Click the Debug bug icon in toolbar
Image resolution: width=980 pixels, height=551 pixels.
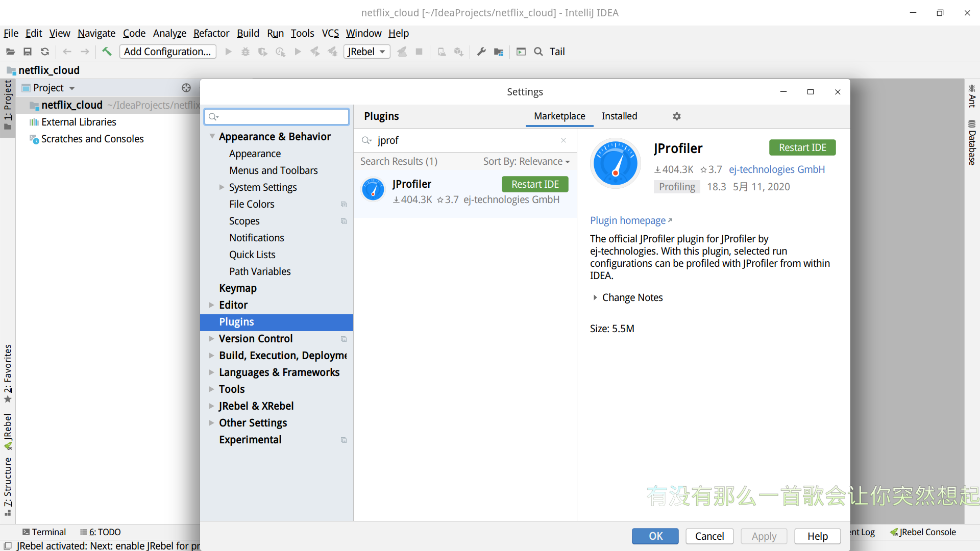point(246,52)
